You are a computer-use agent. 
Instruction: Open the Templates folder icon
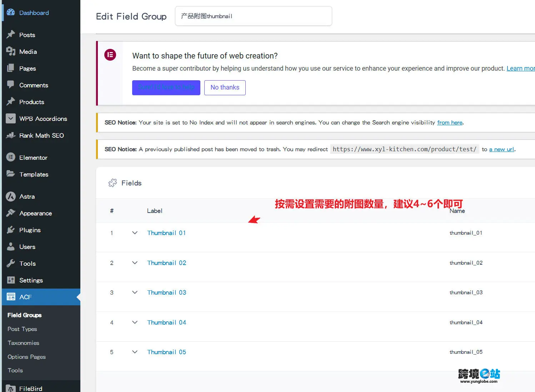11,174
